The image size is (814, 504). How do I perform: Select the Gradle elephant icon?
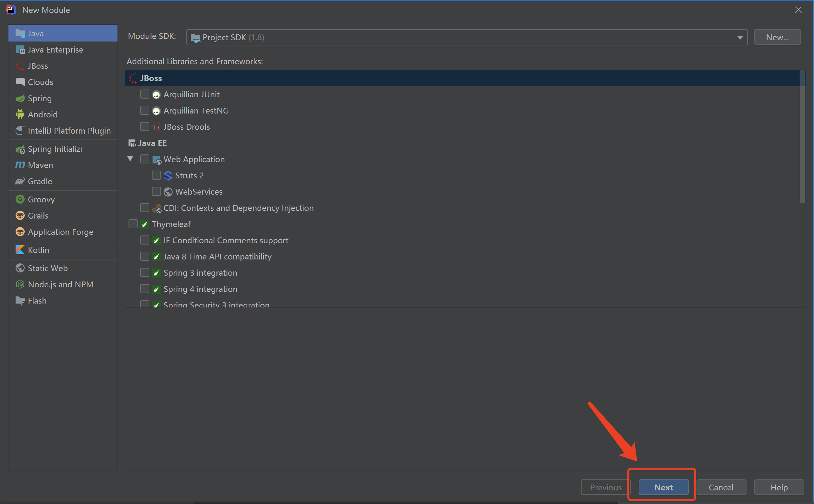coord(20,181)
